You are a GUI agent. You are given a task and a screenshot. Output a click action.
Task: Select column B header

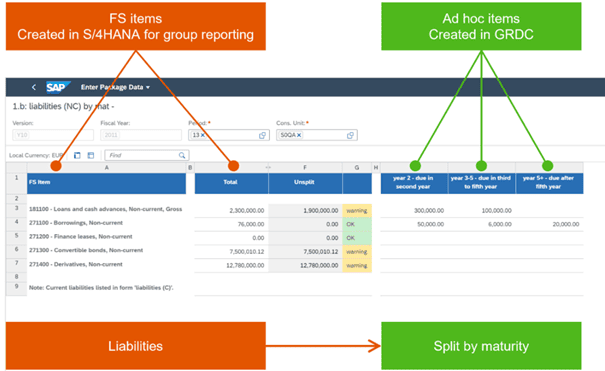[x=190, y=167]
